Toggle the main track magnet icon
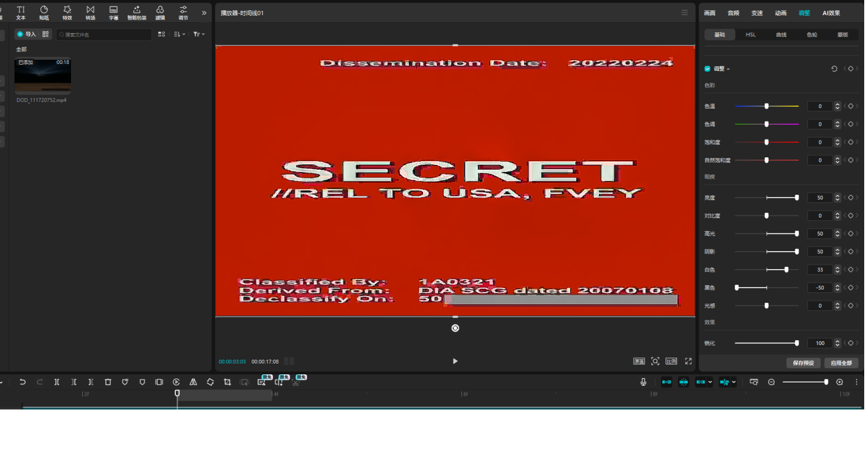 (x=667, y=382)
